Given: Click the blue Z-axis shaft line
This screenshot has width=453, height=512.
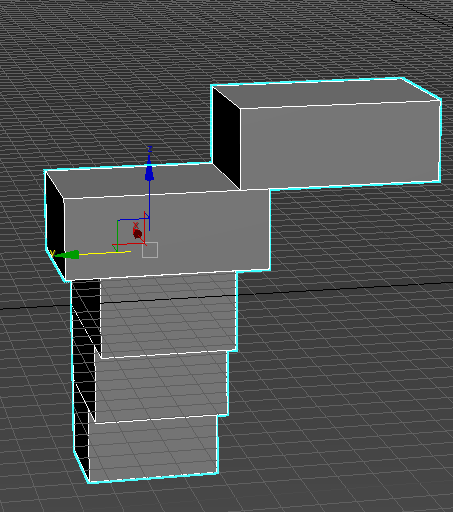Looking at the screenshot, I should point(149,205).
